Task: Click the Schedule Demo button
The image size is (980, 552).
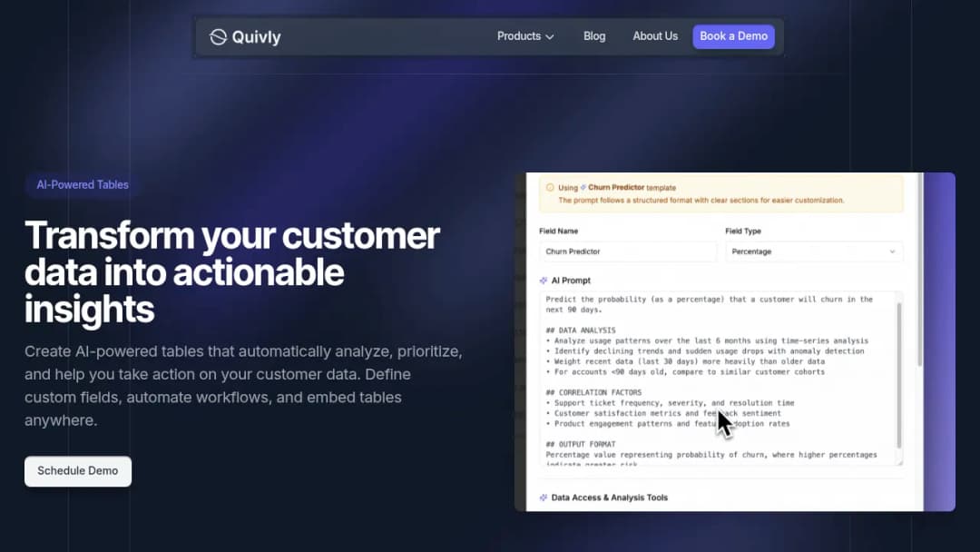Action: click(x=78, y=470)
